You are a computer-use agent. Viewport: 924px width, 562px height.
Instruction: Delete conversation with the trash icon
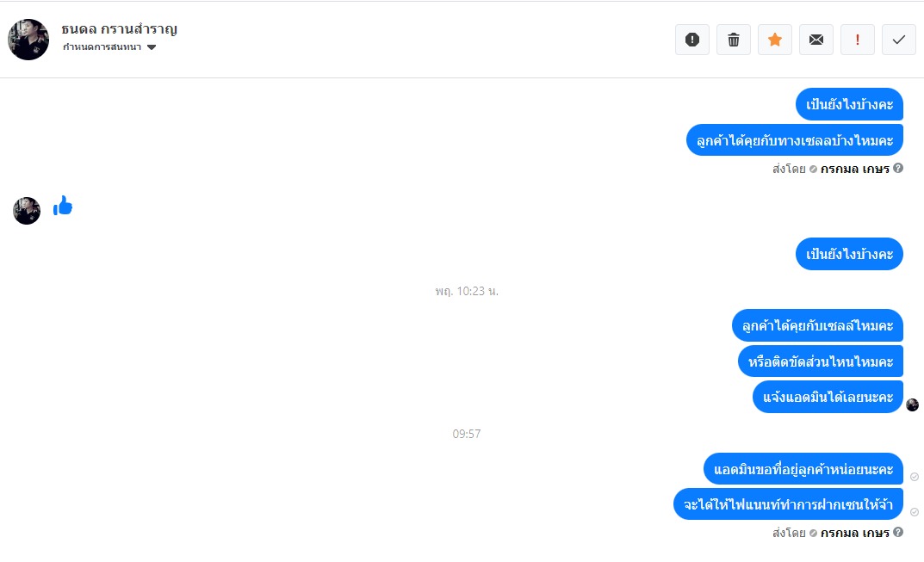point(733,40)
